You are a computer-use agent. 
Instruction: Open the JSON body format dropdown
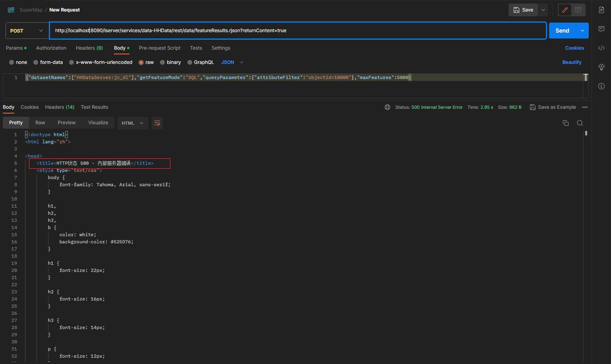coord(232,62)
